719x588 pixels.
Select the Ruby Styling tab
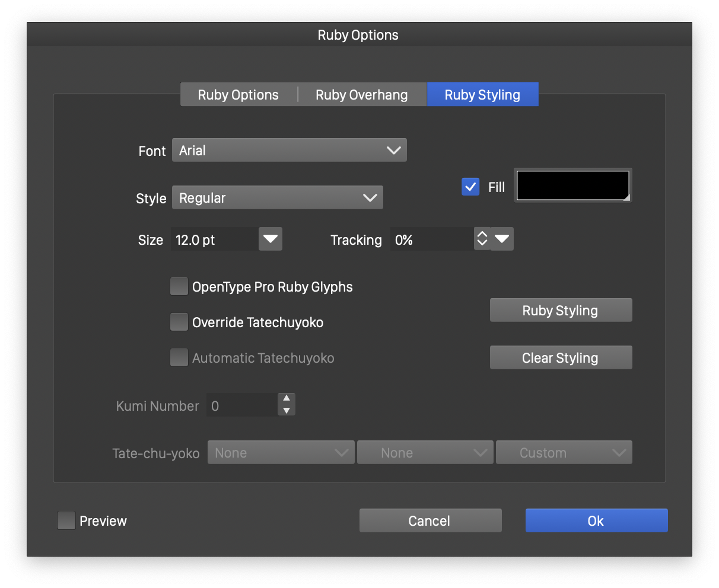click(x=482, y=95)
